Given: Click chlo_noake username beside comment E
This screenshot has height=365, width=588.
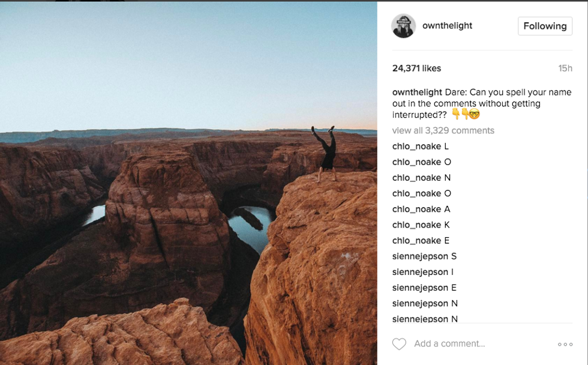Looking at the screenshot, I should pos(416,241).
